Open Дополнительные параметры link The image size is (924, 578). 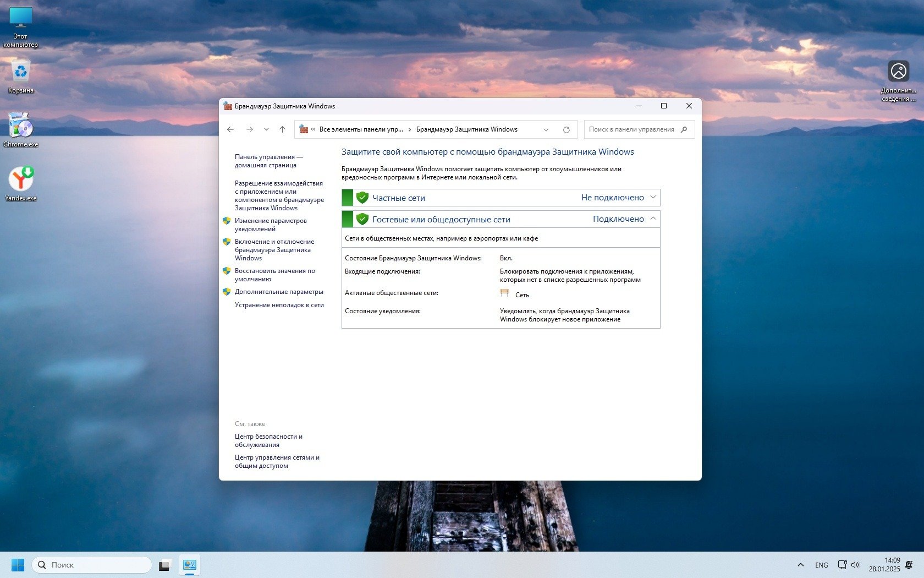pos(279,292)
